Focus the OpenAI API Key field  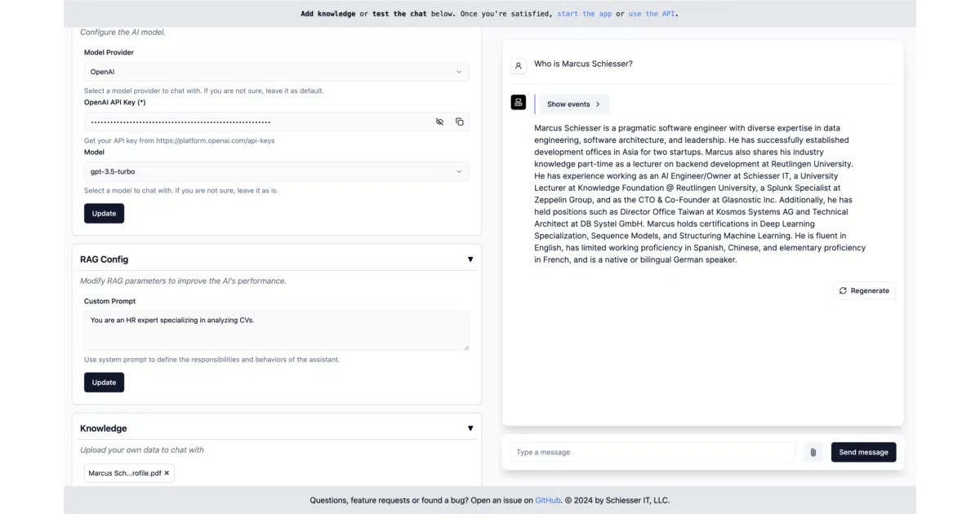tap(277, 122)
